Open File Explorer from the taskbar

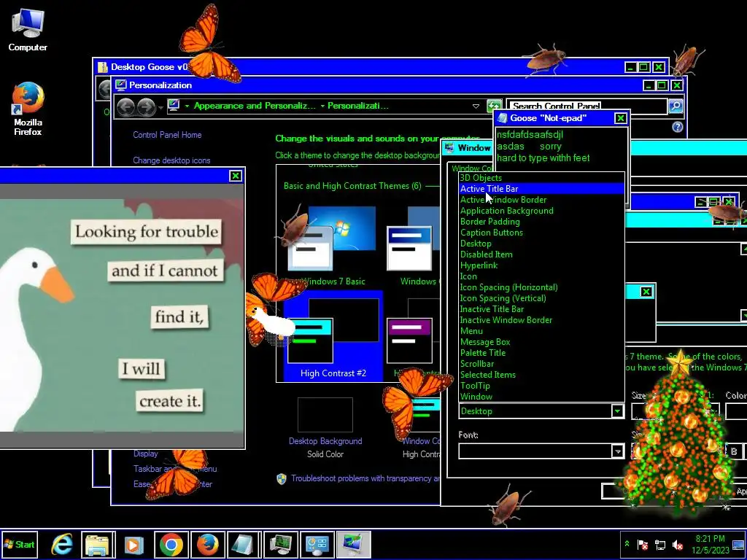(x=98, y=544)
